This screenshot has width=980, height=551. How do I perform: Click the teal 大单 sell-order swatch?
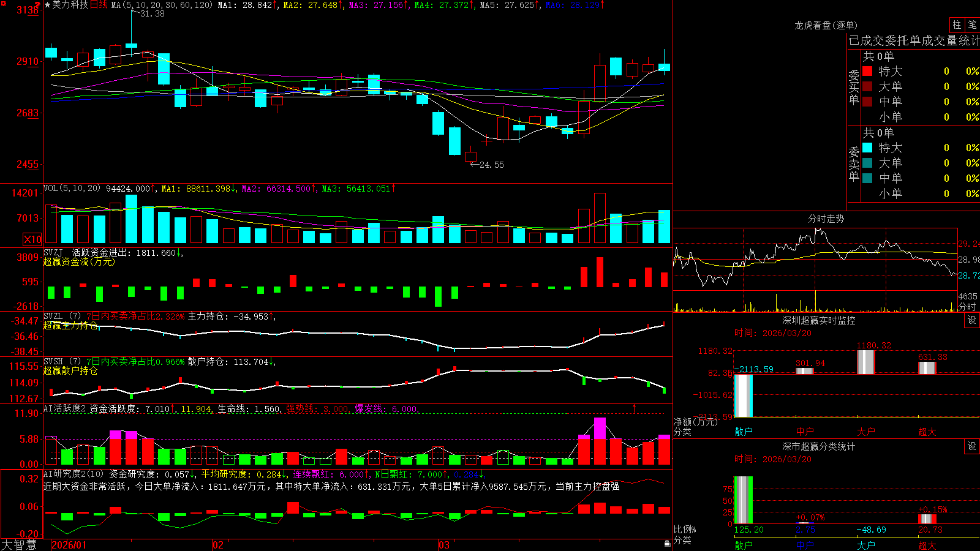click(x=867, y=163)
